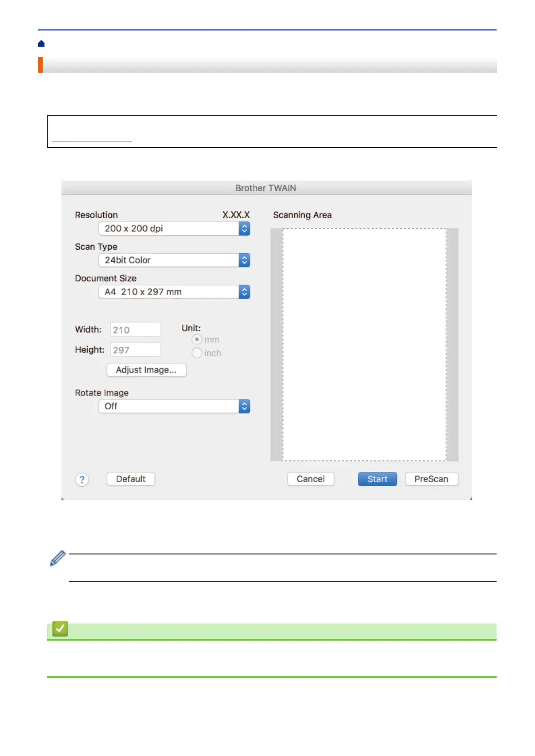Click the blue Start button

377,479
